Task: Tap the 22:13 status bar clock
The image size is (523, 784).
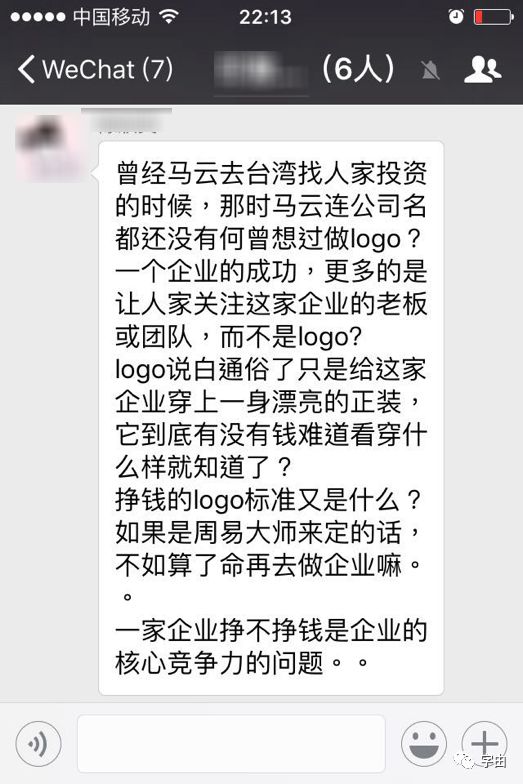Action: [x=265, y=18]
